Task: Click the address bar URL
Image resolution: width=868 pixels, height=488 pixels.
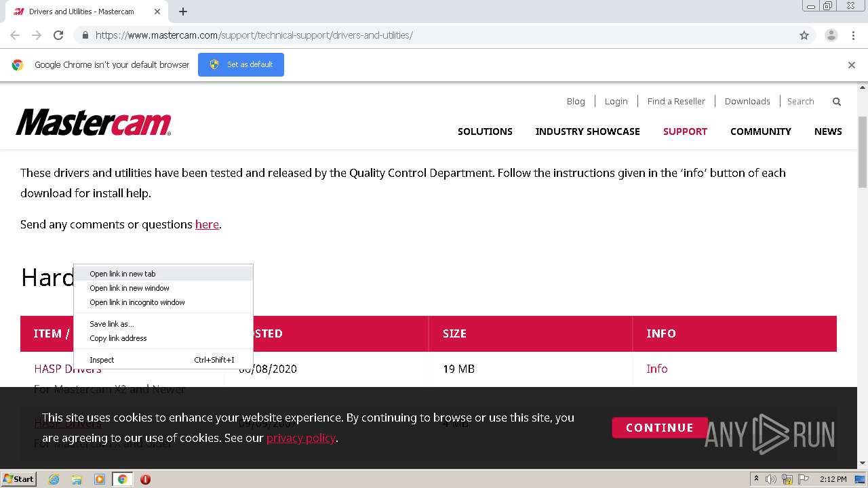Action: tap(254, 35)
